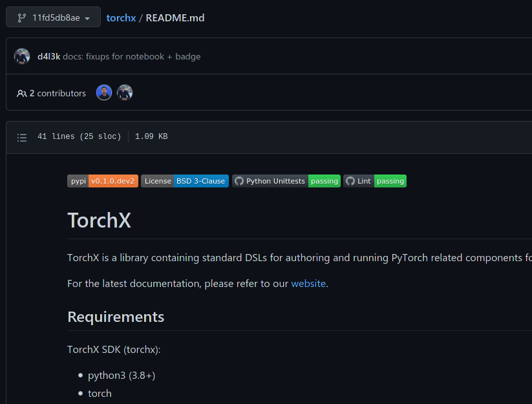Show the 2 contributors list
Image resolution: width=532 pixels, height=404 pixels.
pyautogui.click(x=51, y=93)
